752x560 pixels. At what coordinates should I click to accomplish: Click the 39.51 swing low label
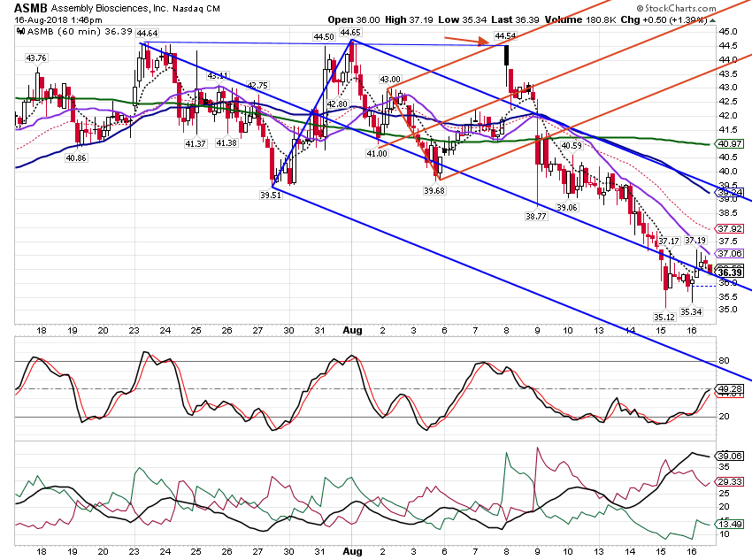pyautogui.click(x=271, y=196)
